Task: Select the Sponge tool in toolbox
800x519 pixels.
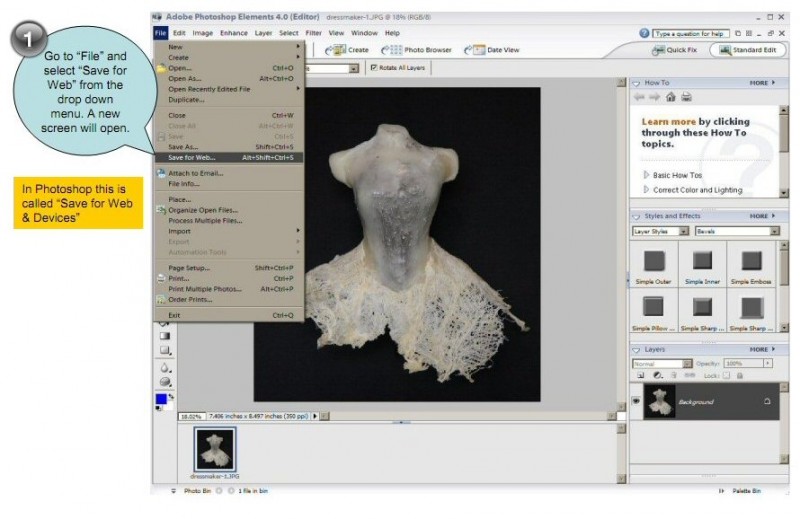Action: tap(165, 382)
